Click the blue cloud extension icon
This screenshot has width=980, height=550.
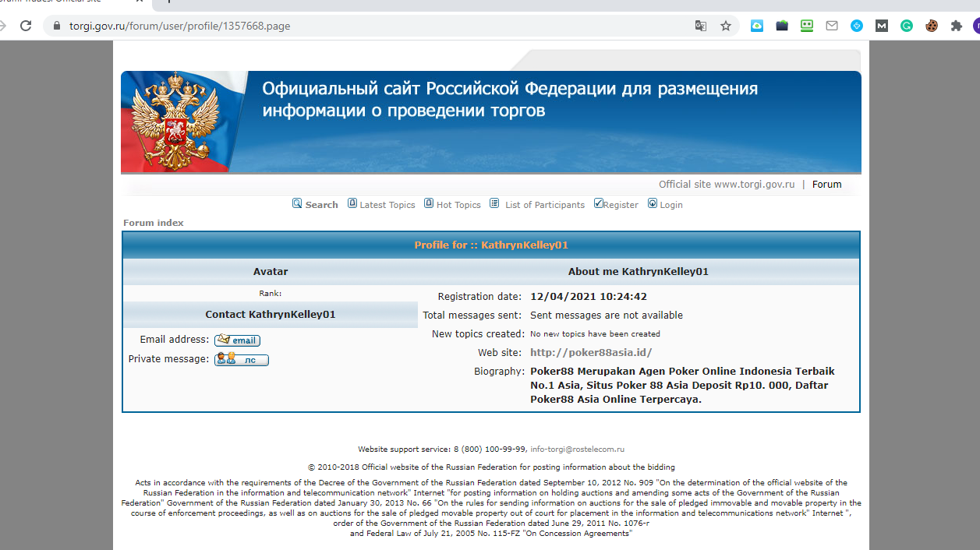757,26
